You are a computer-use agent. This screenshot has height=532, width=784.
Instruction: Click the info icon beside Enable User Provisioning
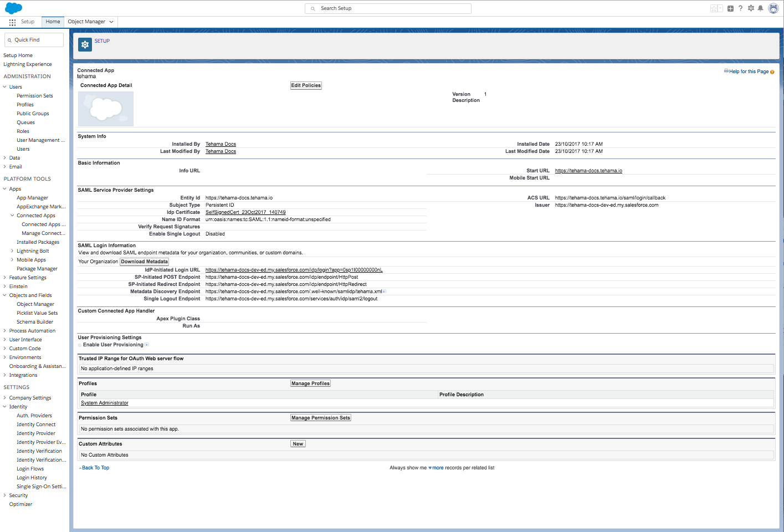(x=147, y=345)
